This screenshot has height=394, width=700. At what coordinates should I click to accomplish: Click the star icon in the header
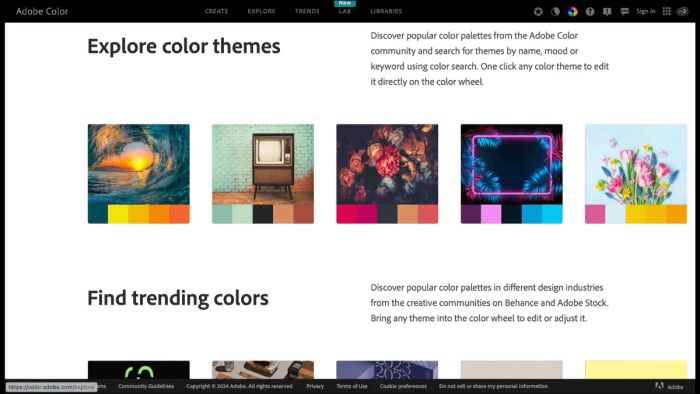tap(538, 12)
